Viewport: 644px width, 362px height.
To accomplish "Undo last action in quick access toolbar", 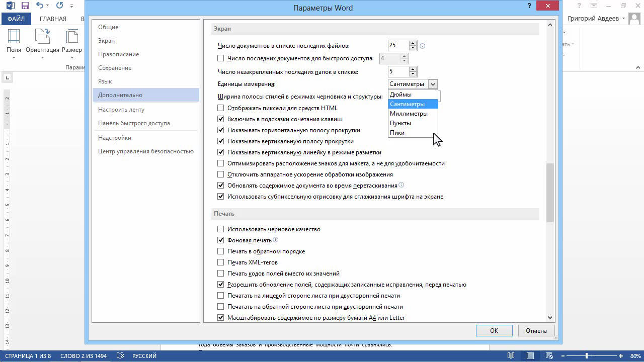I will click(40, 6).
